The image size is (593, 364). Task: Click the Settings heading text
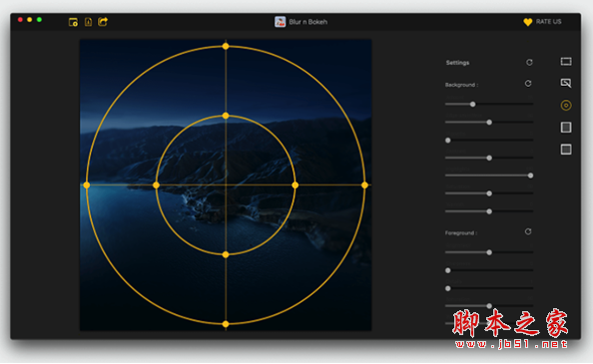(457, 63)
